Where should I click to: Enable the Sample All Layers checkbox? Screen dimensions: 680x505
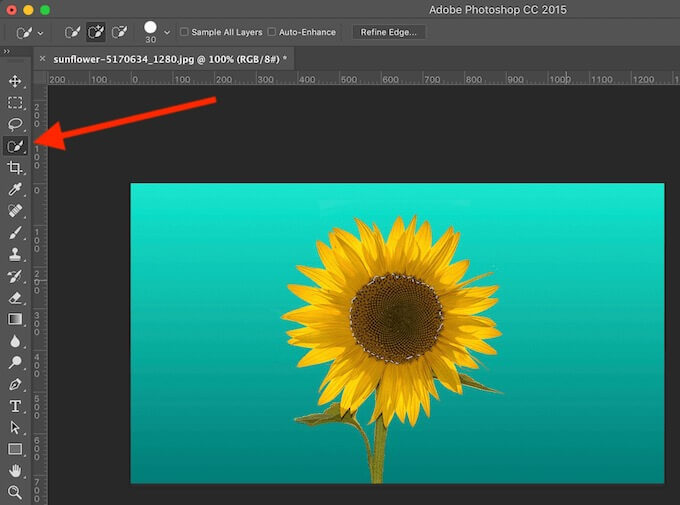(x=184, y=32)
